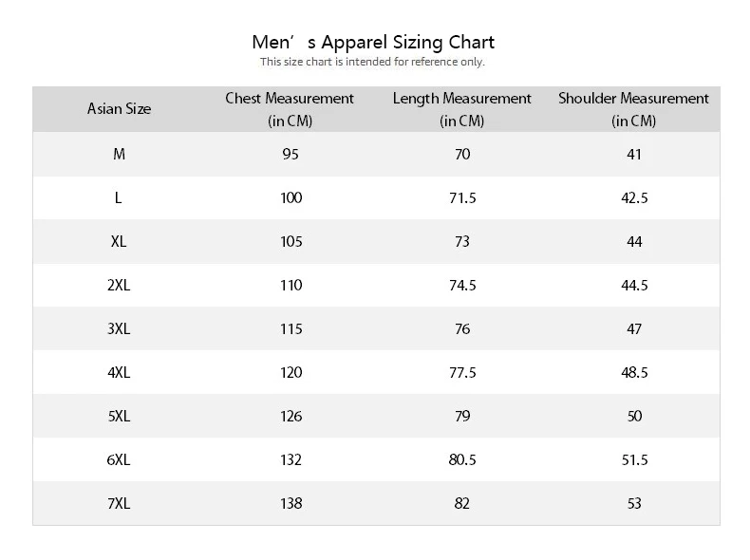Select the 5XL size row label
The height and width of the screenshot is (560, 750).
click(x=119, y=416)
